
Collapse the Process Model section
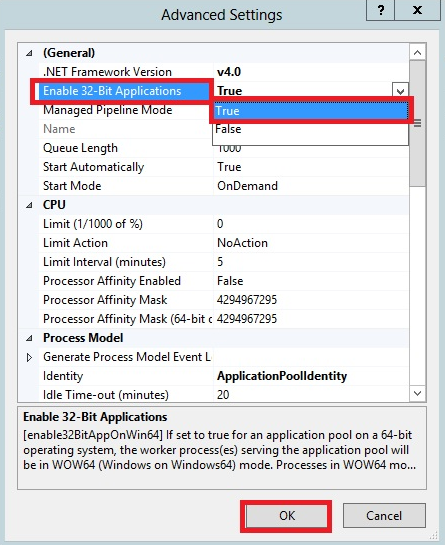[x=29, y=338]
